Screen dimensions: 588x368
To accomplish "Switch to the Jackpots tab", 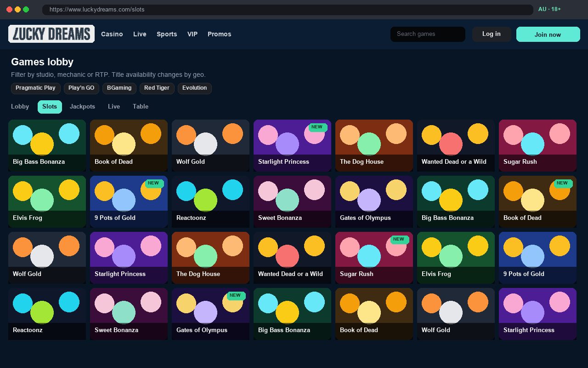I will click(x=82, y=106).
